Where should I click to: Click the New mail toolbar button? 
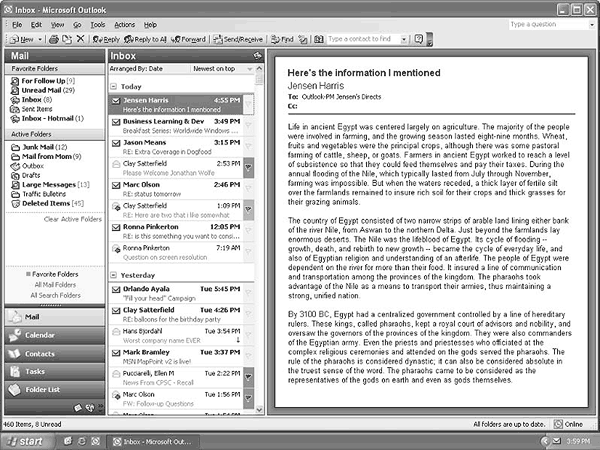click(x=22, y=39)
